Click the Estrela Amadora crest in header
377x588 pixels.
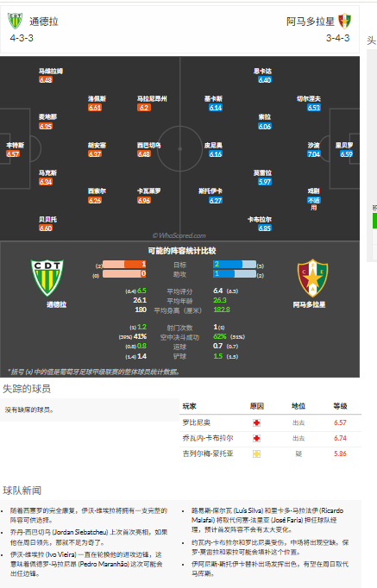pos(344,21)
